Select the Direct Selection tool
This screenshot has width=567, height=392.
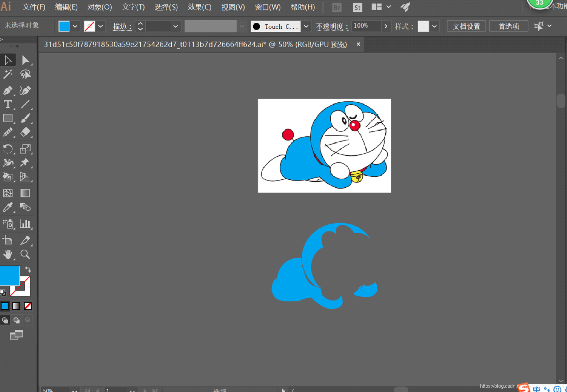point(25,60)
